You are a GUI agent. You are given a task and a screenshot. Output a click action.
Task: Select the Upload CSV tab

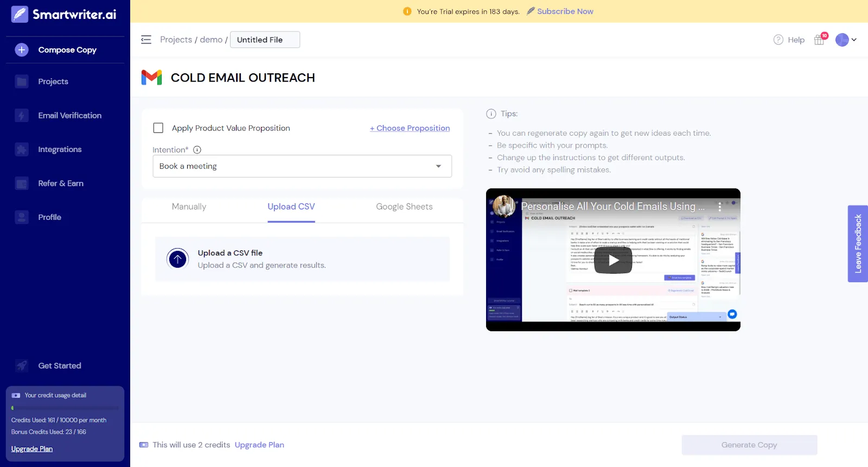click(x=291, y=207)
